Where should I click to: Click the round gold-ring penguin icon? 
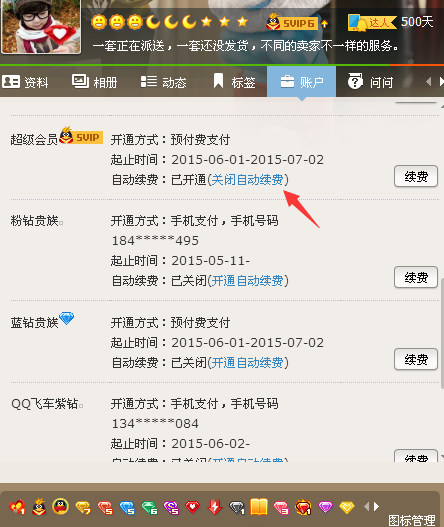click(61, 506)
